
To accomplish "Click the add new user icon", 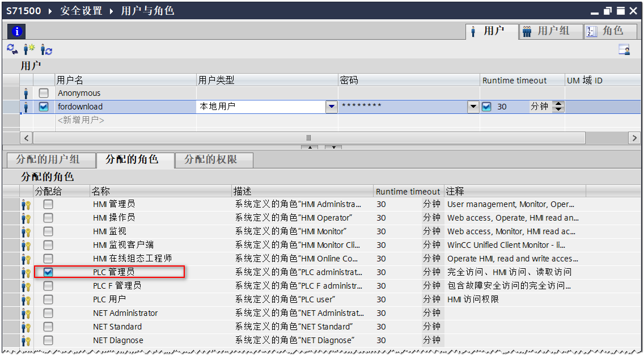I will pos(29,50).
